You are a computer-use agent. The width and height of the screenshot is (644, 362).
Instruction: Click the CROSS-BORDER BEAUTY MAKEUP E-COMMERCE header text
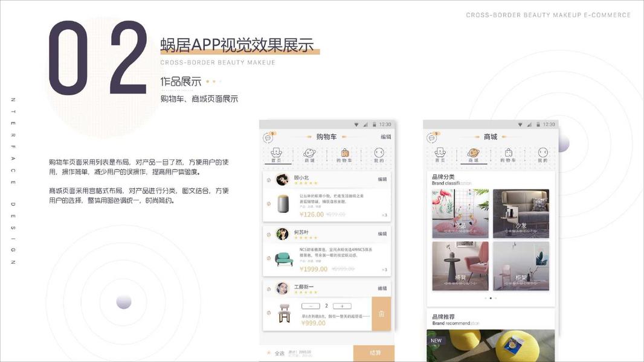tap(549, 15)
